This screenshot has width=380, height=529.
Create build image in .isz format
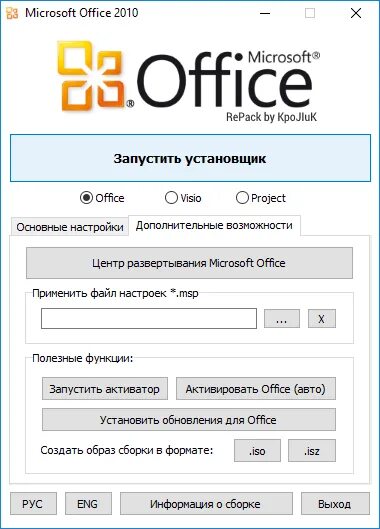click(312, 450)
